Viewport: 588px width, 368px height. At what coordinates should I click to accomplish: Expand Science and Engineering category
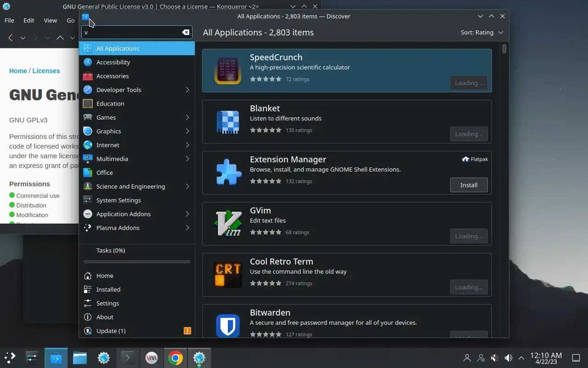click(x=187, y=186)
